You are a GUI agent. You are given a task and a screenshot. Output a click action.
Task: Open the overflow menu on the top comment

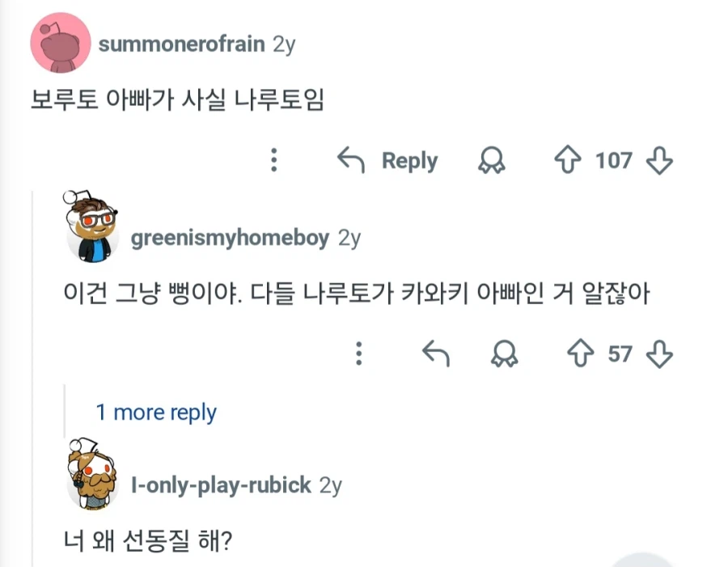coord(273,160)
